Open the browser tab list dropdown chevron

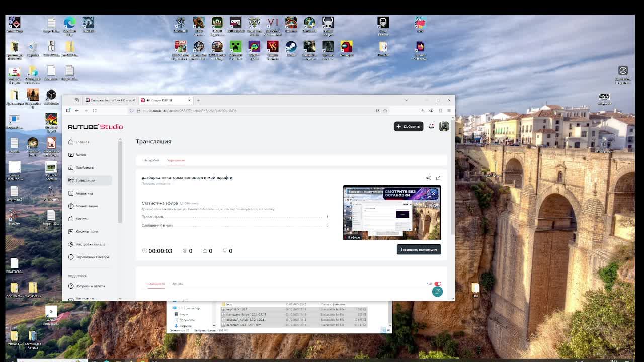[x=406, y=100]
